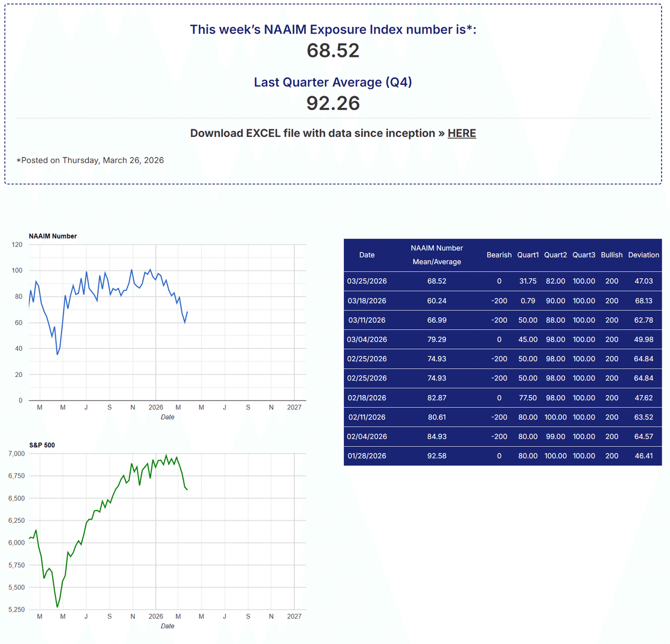
Task: Click the 62.78 deviation cell
Action: pos(644,320)
